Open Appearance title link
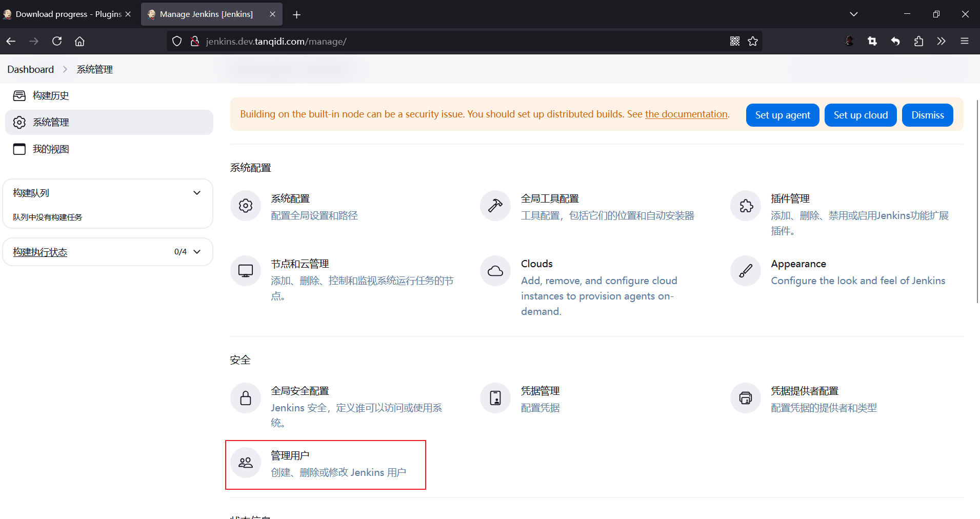980x519 pixels. [798, 264]
